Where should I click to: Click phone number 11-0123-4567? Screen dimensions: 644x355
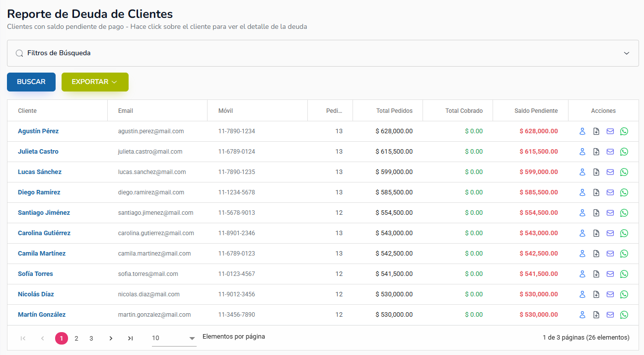coord(237,274)
